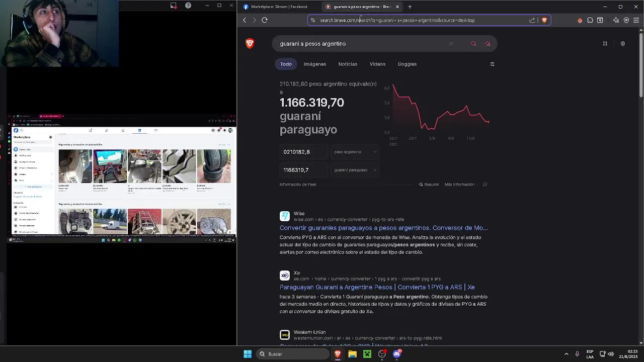Open the Minecraft creeper taskbar icon
This screenshot has height=362, width=644.
pos(367,354)
